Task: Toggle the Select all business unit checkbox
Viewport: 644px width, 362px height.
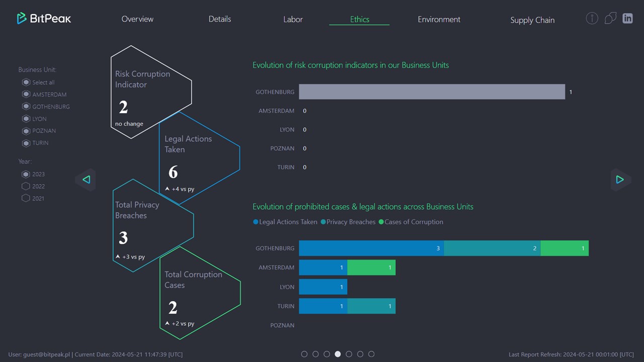Action: point(26,82)
